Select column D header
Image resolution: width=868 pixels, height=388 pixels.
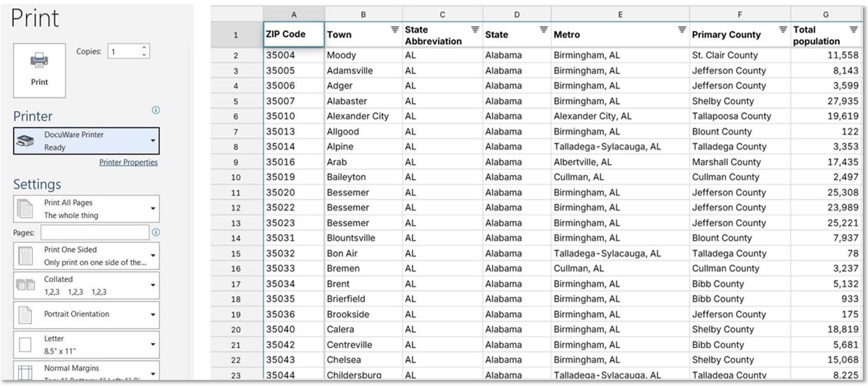click(517, 15)
